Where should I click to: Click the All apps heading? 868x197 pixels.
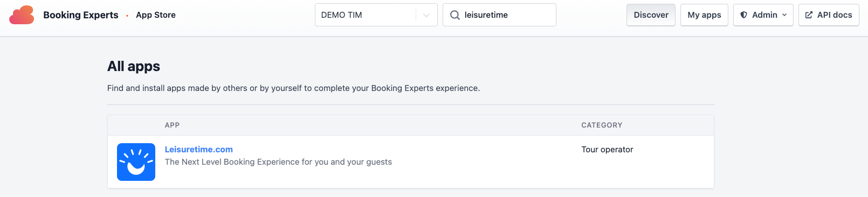click(134, 66)
